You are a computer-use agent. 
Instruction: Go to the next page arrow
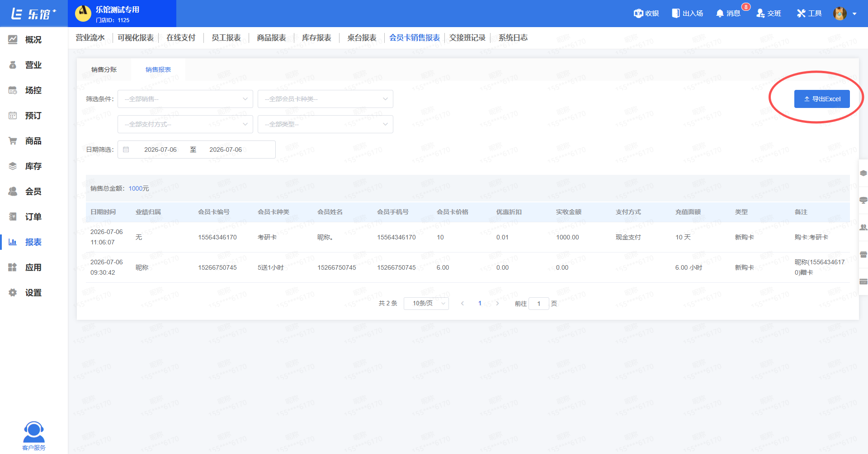pos(497,304)
